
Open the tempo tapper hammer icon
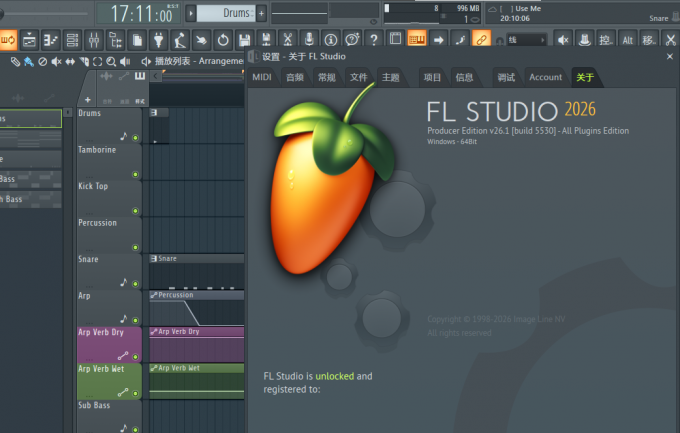tap(180, 40)
